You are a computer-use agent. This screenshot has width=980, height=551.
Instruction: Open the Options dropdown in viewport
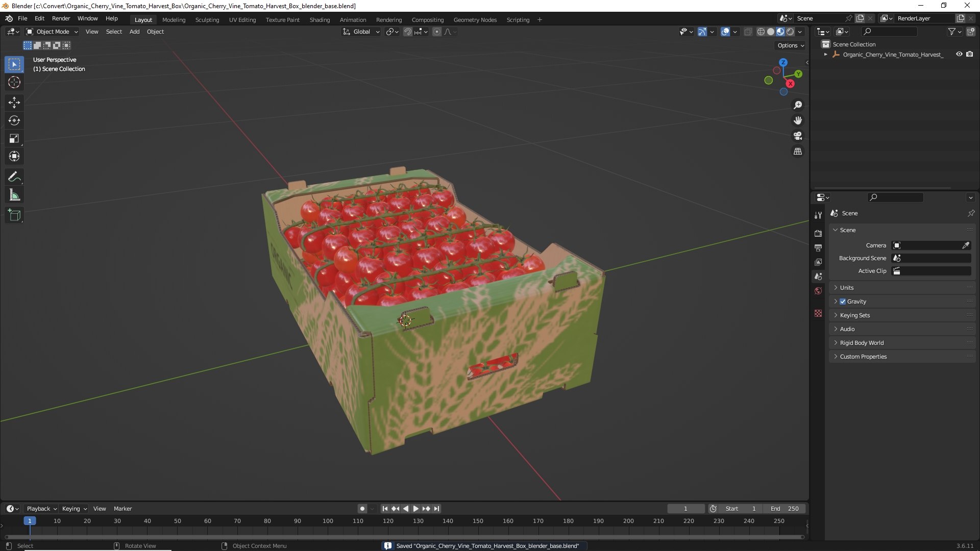pos(791,45)
